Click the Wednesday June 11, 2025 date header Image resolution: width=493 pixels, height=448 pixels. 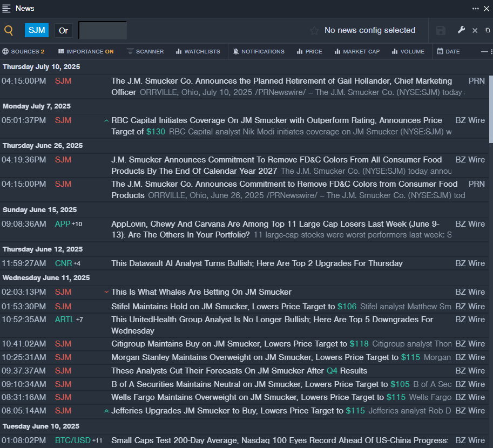coord(46,278)
